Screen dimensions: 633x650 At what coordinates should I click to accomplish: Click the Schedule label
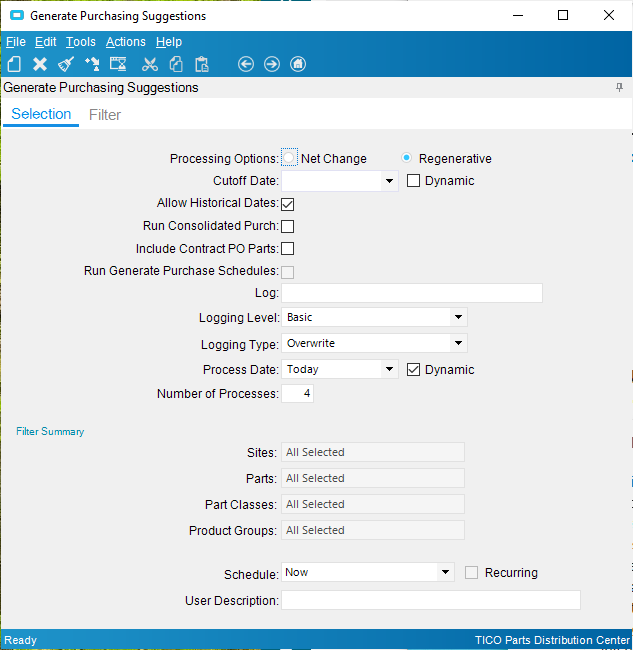(x=251, y=575)
